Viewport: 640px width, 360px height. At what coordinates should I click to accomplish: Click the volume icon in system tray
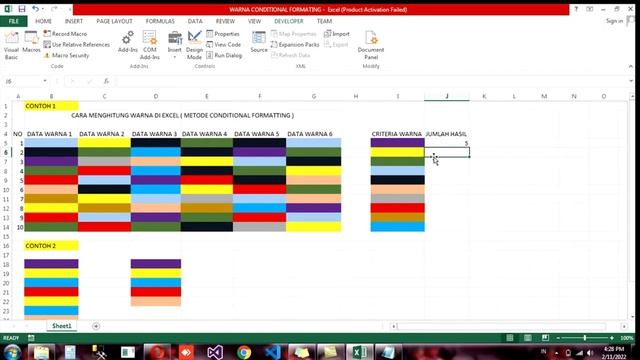click(590, 353)
